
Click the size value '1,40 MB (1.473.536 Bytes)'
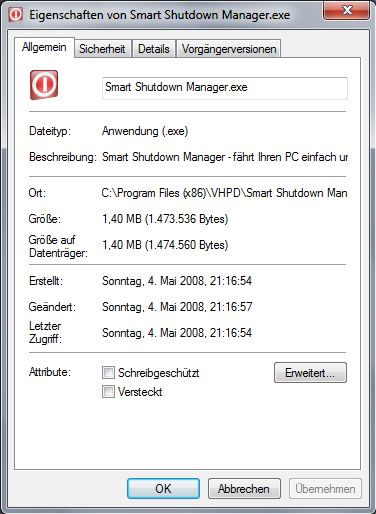pos(165,219)
